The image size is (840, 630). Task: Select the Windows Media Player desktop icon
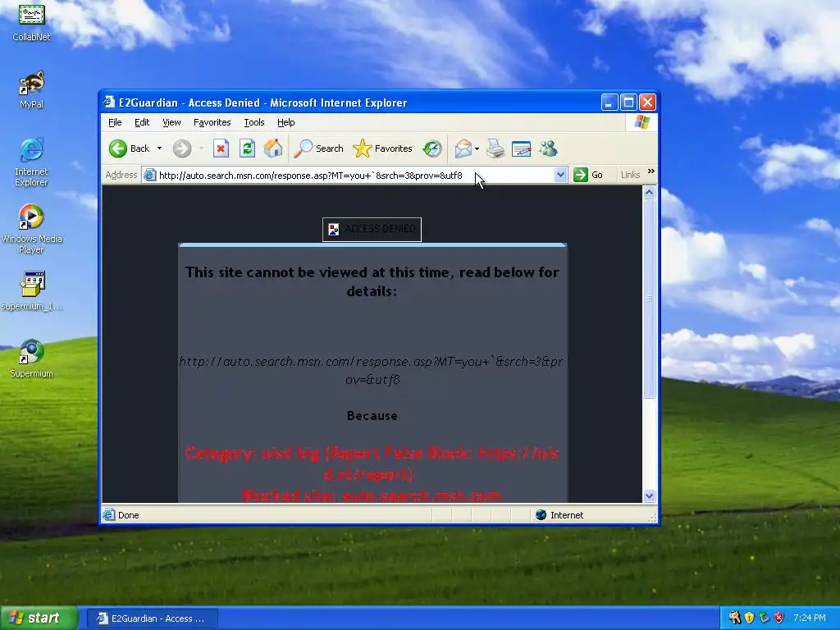click(x=32, y=230)
